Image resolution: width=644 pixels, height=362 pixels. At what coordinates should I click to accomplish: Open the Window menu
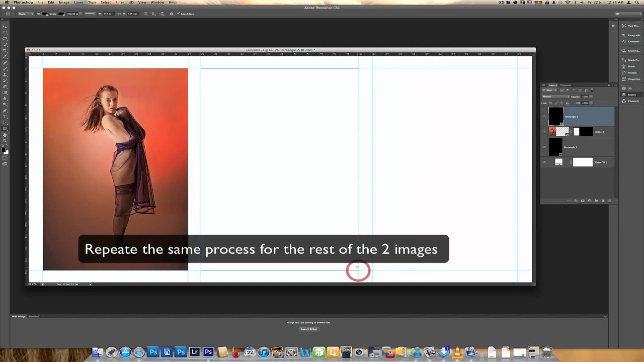pyautogui.click(x=157, y=3)
